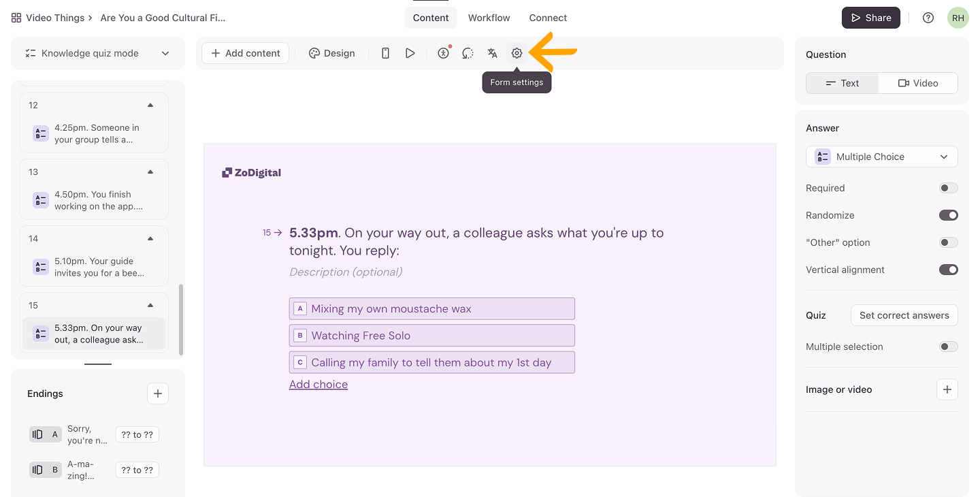Open the Multiple Choice answer type dropdown
Viewport: 980px width, 497px height.
click(x=882, y=157)
